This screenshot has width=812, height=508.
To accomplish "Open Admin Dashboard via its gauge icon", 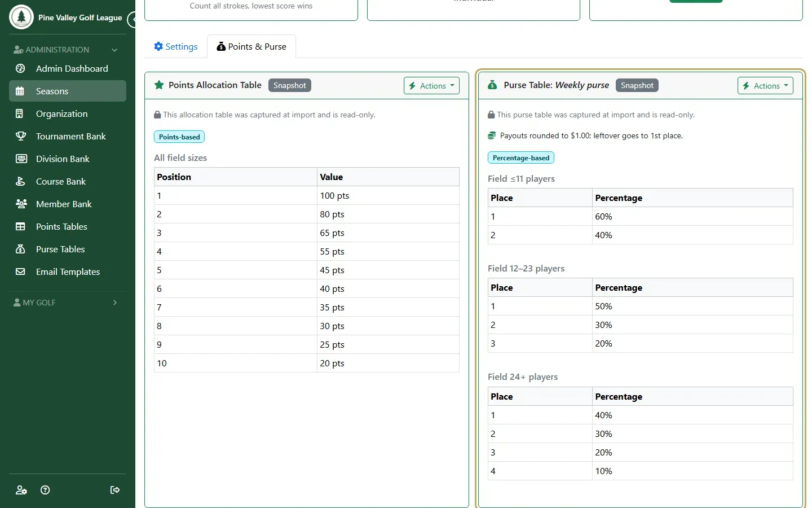I will (20, 68).
